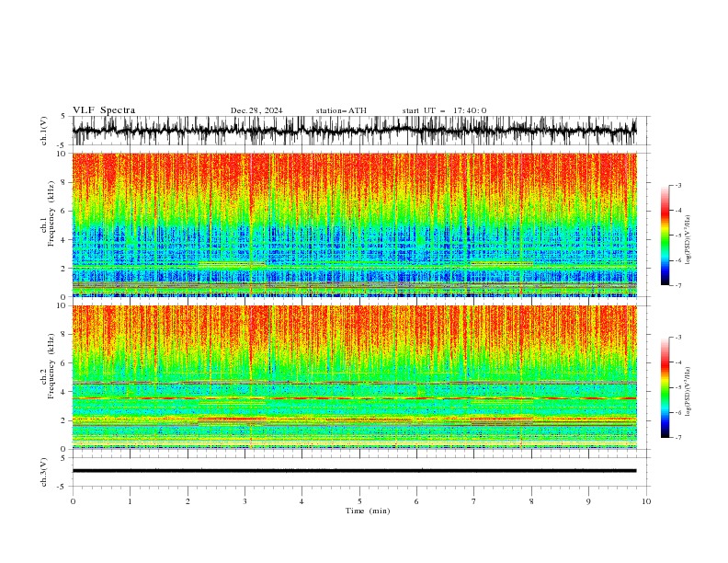This screenshot has width=728, height=563.
Task: Click time axis tick label "9"
Action: pyautogui.click(x=588, y=501)
